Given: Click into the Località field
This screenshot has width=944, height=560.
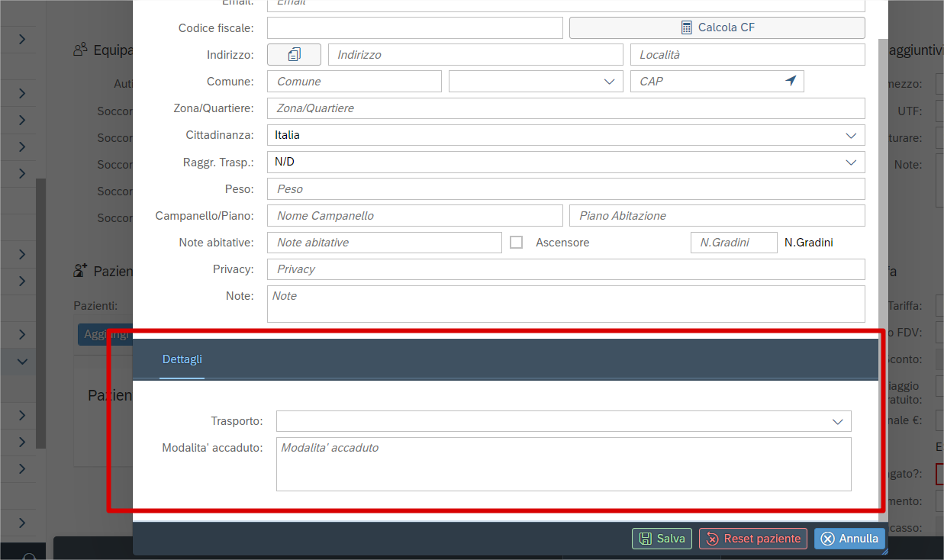Looking at the screenshot, I should click(x=746, y=55).
